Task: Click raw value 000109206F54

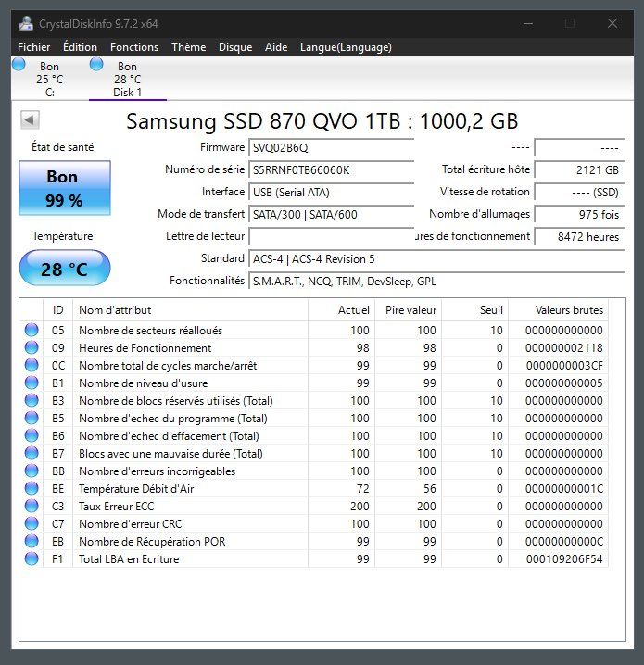Action: pos(564,559)
